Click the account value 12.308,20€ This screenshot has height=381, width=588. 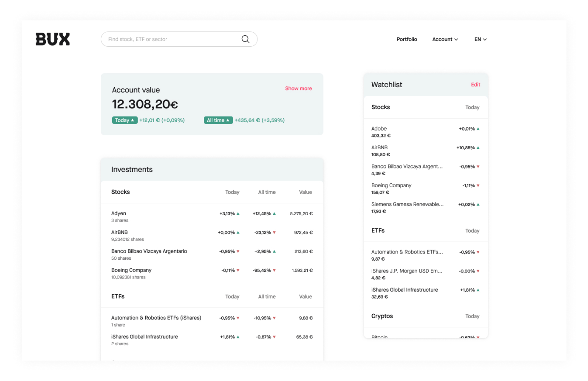[x=145, y=104]
